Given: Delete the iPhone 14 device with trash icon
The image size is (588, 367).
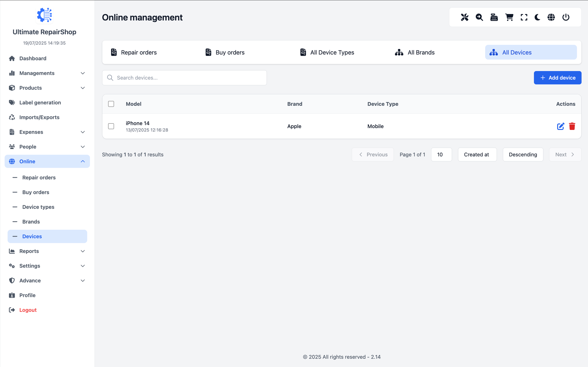Looking at the screenshot, I should (572, 126).
